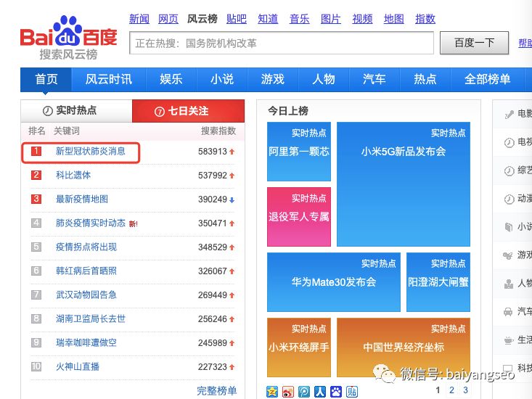Open the 电视 clock icon in sidebar

pyautogui.click(x=509, y=143)
